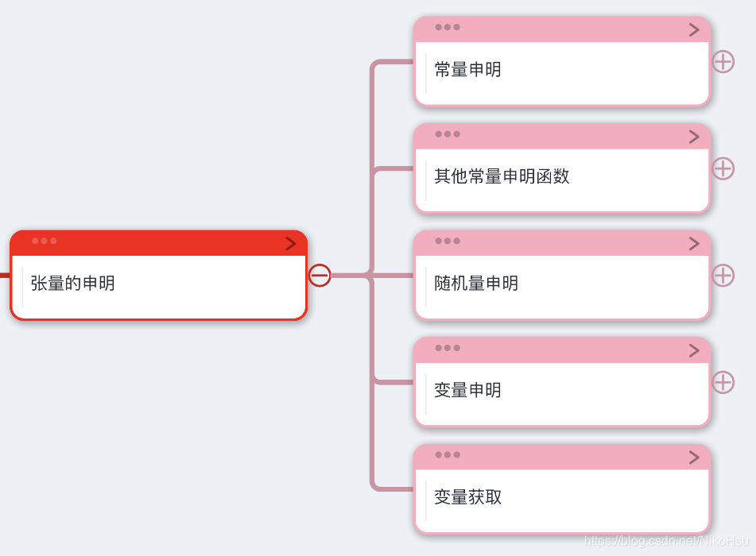Open the options menu on 变量获取 node
756x556 pixels.
pos(448,455)
